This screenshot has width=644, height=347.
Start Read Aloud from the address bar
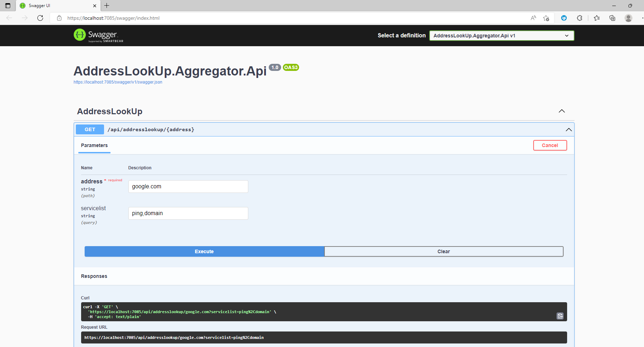coord(533,18)
